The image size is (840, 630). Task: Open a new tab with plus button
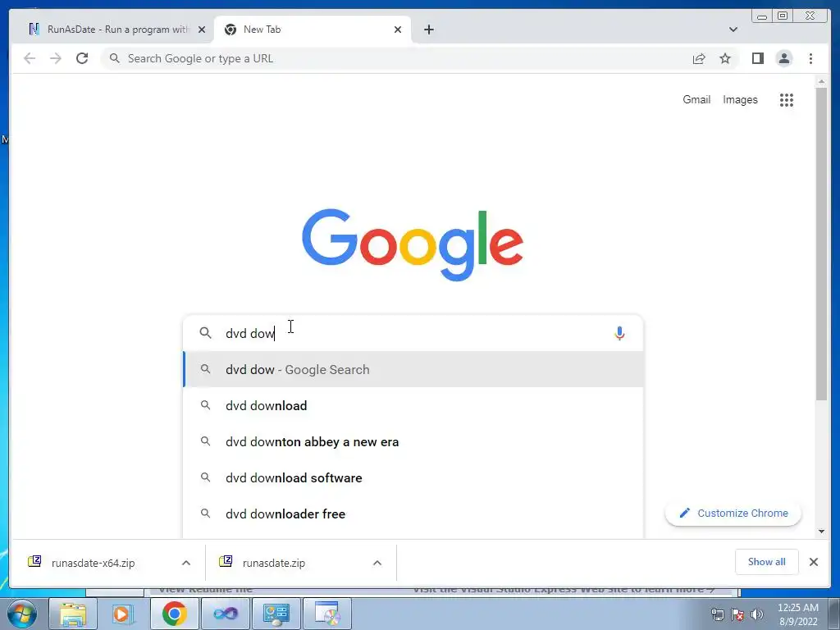pyautogui.click(x=428, y=30)
